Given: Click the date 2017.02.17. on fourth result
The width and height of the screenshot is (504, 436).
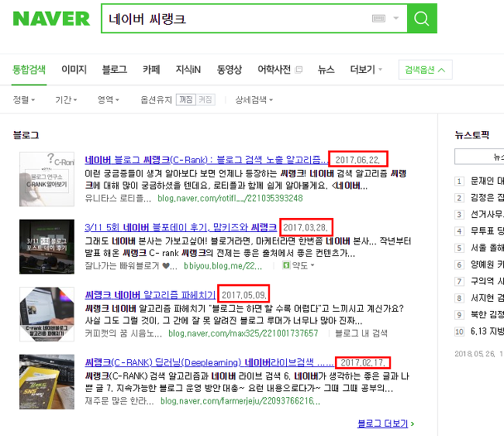Looking at the screenshot, I should (363, 363).
